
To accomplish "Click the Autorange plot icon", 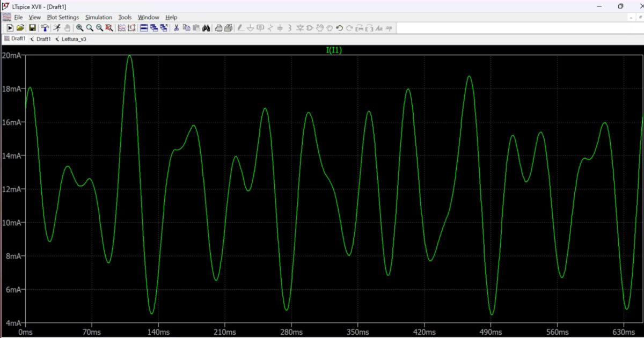I will point(131,27).
